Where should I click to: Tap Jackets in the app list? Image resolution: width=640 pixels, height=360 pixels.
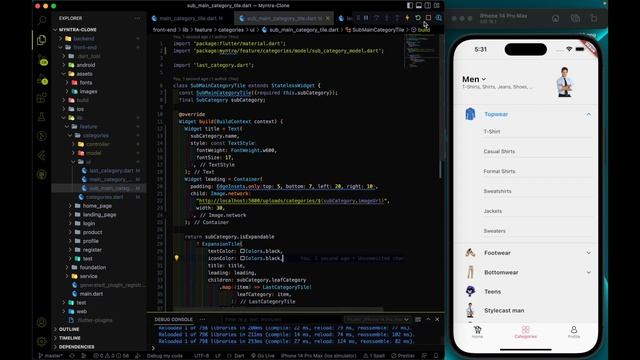click(x=493, y=211)
